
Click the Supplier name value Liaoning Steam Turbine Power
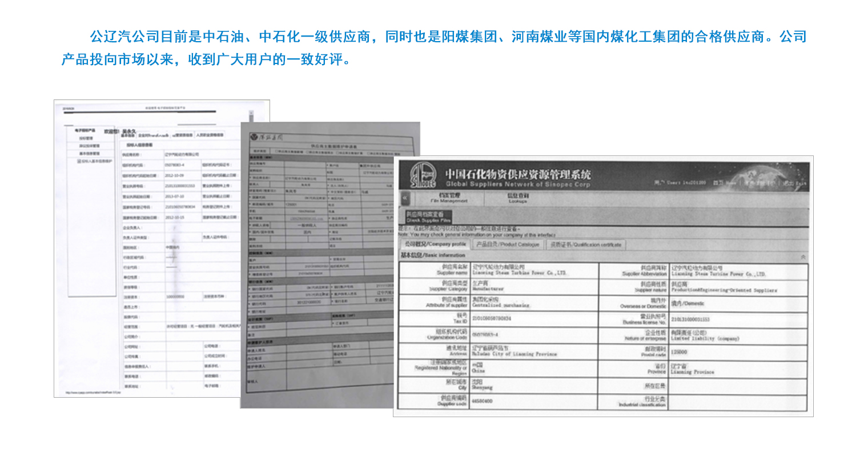519,273
